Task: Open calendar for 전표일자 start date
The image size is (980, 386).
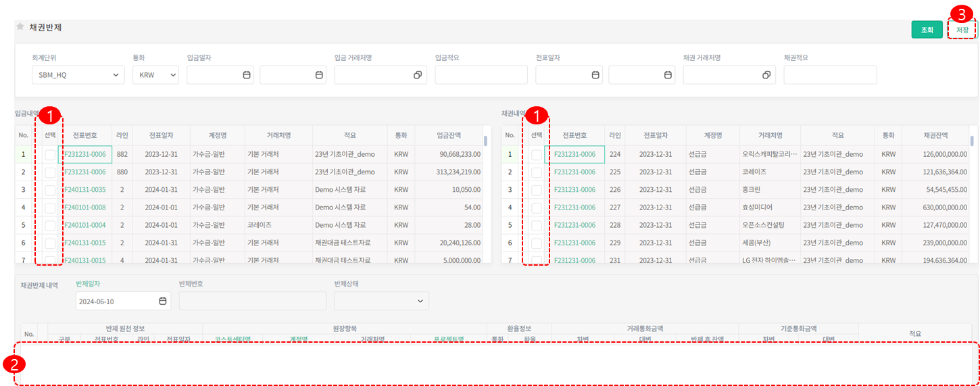Action: click(x=595, y=75)
